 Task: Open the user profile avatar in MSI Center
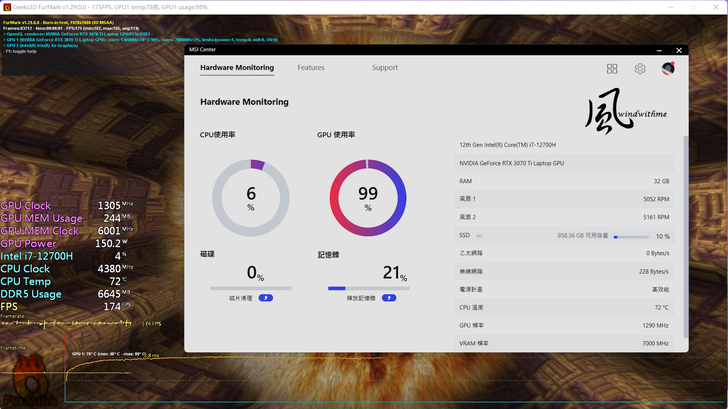click(x=668, y=68)
